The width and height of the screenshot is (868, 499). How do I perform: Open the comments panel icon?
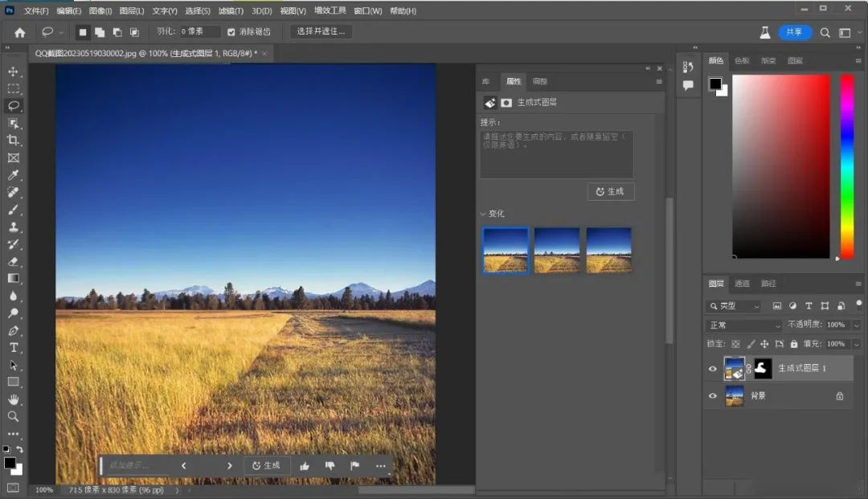coord(688,85)
